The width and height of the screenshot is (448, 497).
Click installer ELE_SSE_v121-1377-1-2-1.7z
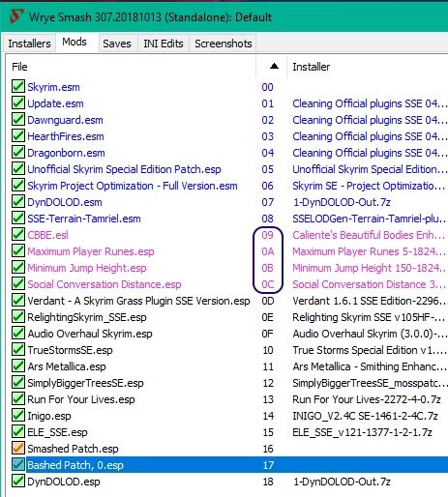pos(362,432)
